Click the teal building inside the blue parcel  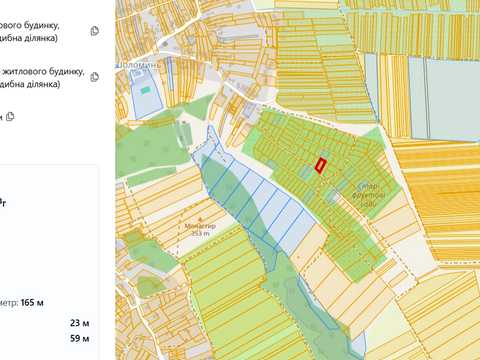[145, 90]
